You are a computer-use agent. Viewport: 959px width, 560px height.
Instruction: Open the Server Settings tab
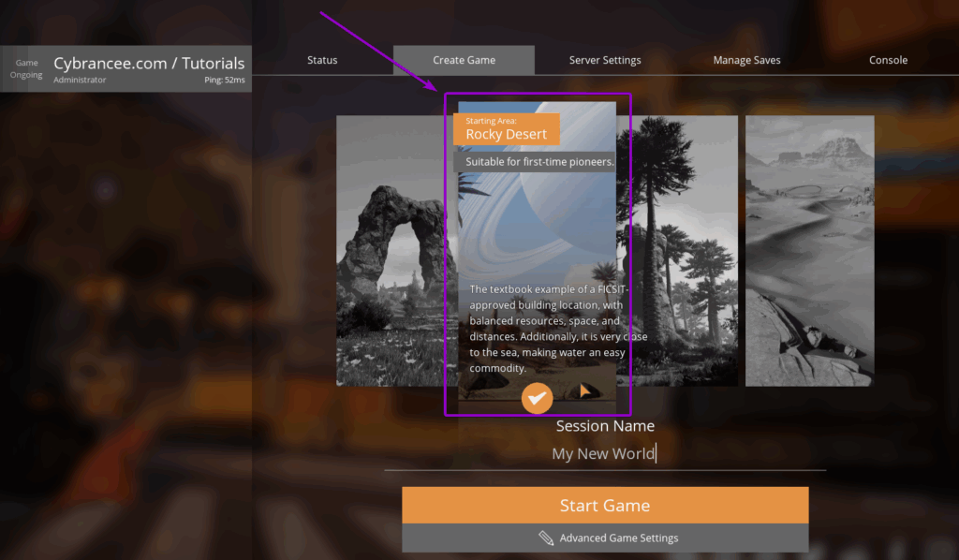pyautogui.click(x=604, y=59)
